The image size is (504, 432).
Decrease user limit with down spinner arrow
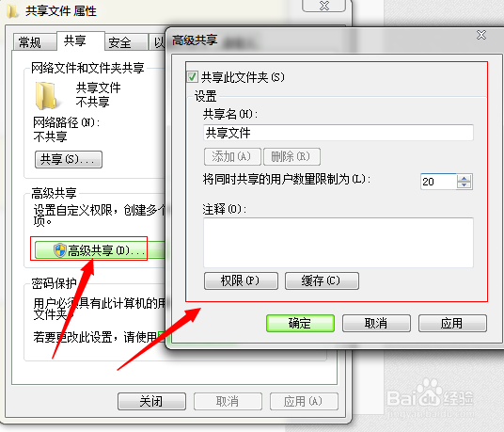pos(465,185)
